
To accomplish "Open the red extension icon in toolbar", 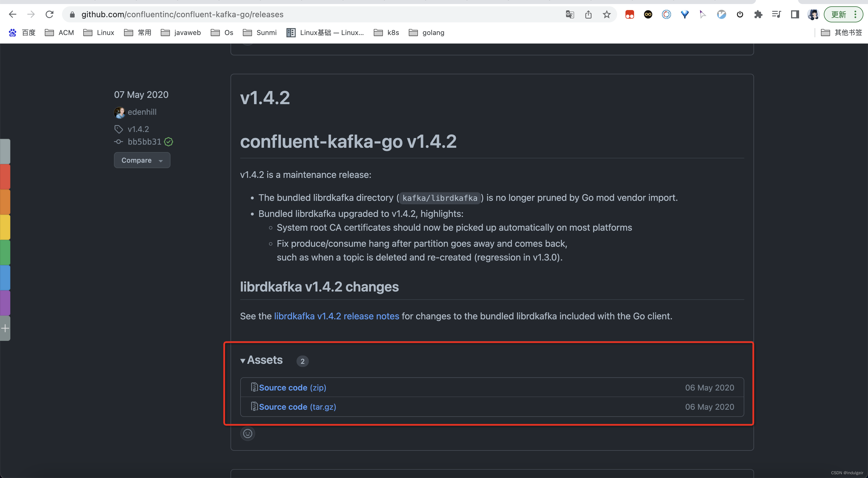I will tap(629, 14).
